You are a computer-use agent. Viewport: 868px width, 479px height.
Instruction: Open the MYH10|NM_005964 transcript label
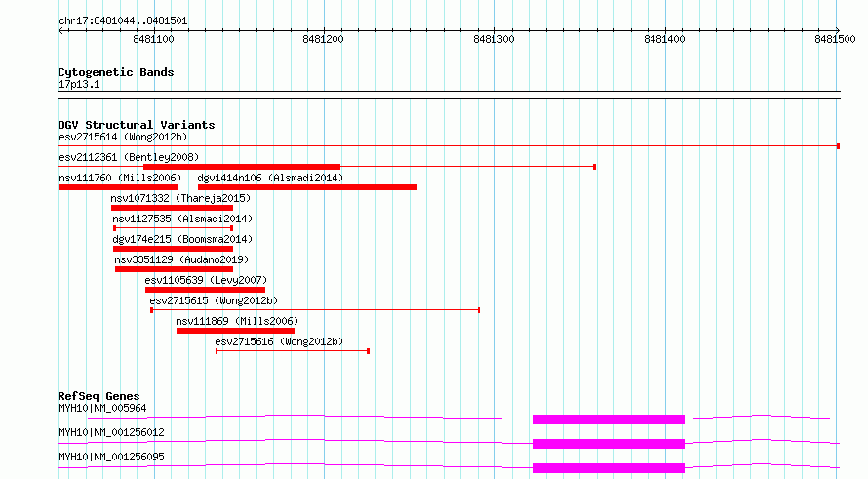click(102, 408)
